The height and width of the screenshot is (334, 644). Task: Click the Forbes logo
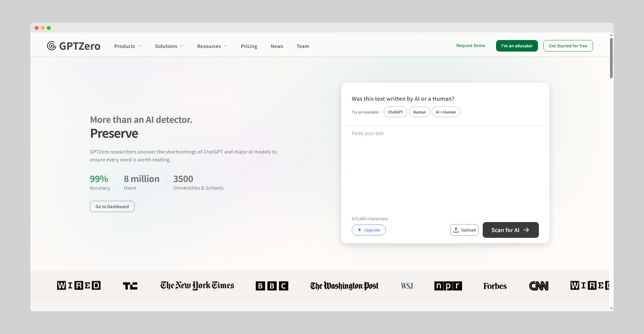(x=495, y=286)
